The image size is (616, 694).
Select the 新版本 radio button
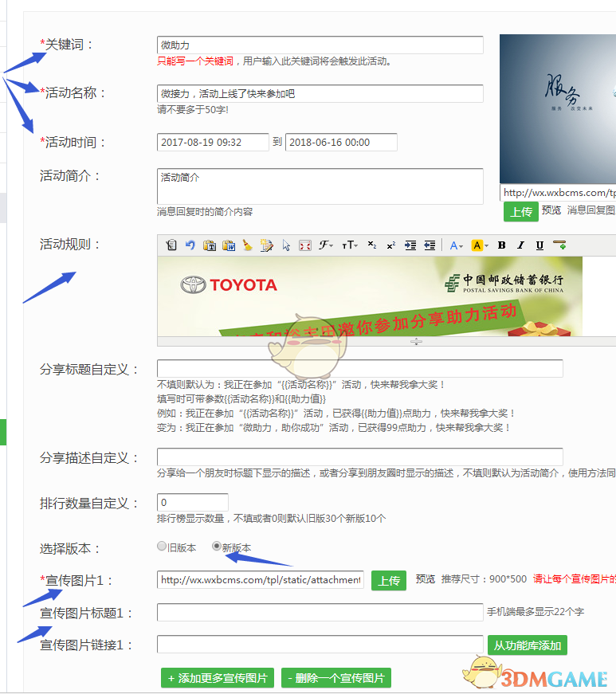pos(217,546)
